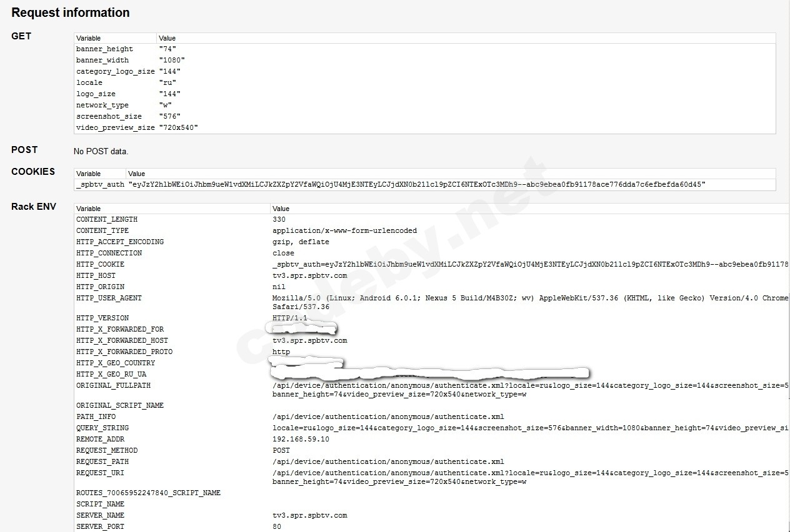Click the "720x540" video_preview_size value
Viewport: 790px width, 532px height.
tap(179, 128)
